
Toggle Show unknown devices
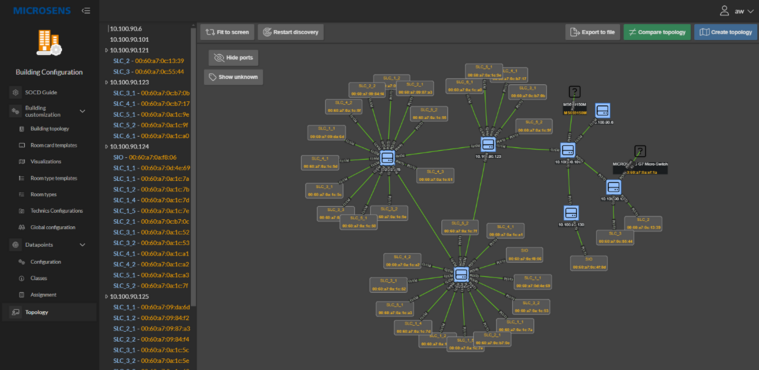point(233,77)
